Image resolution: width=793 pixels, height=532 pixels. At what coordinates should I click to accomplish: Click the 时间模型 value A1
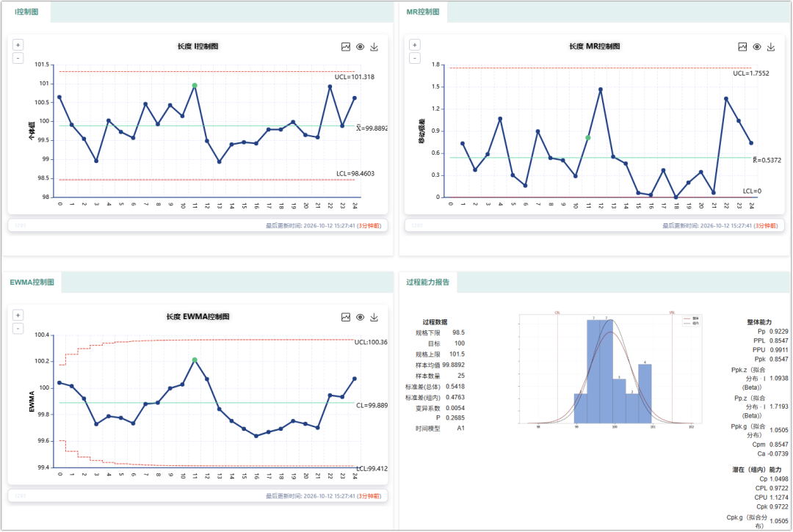click(460, 428)
